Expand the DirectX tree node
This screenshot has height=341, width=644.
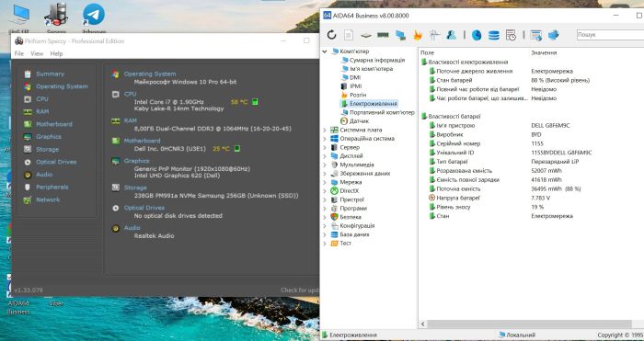325,191
